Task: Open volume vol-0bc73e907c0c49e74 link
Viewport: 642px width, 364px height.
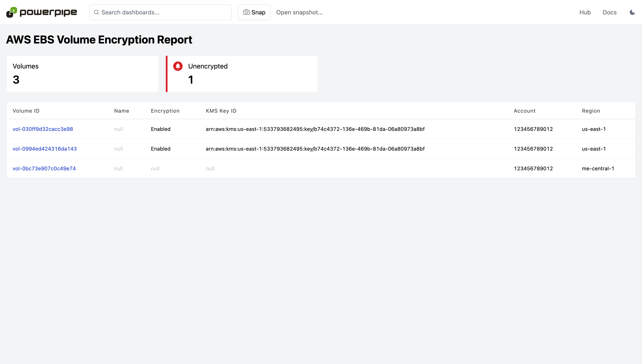Action: [x=44, y=168]
